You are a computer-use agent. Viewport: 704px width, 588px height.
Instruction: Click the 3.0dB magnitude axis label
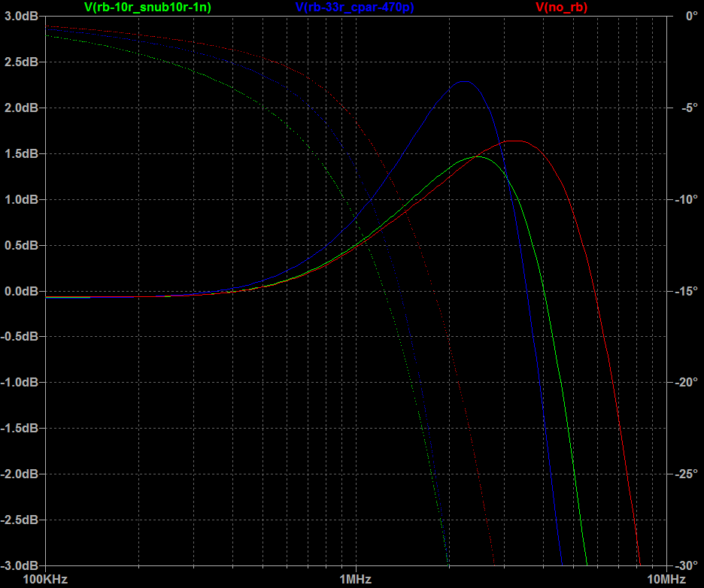(21, 16)
